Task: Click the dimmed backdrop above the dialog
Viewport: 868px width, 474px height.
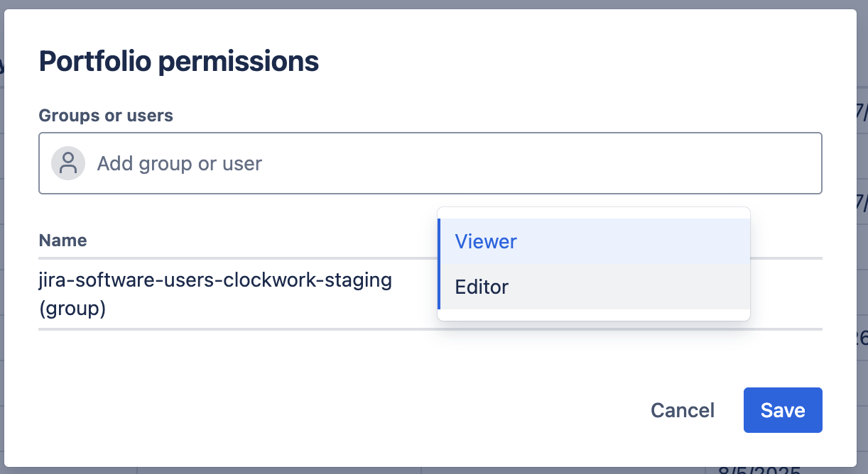Action: click(x=426, y=4)
